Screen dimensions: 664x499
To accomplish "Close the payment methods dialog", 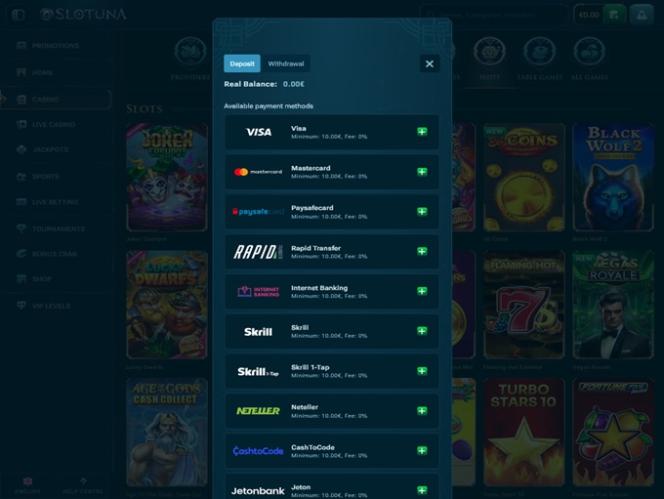I will [429, 63].
